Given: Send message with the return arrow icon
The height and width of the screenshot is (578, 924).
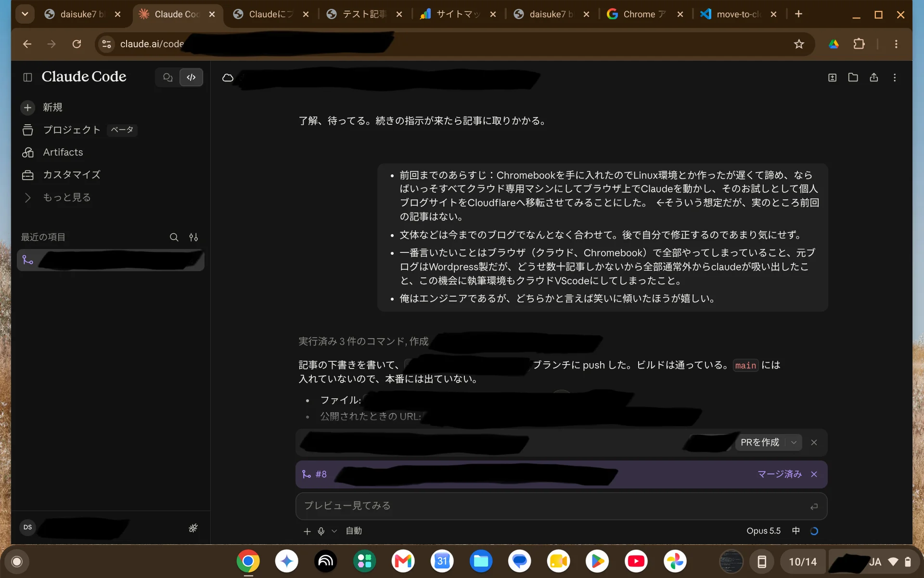Looking at the screenshot, I should [x=814, y=506].
